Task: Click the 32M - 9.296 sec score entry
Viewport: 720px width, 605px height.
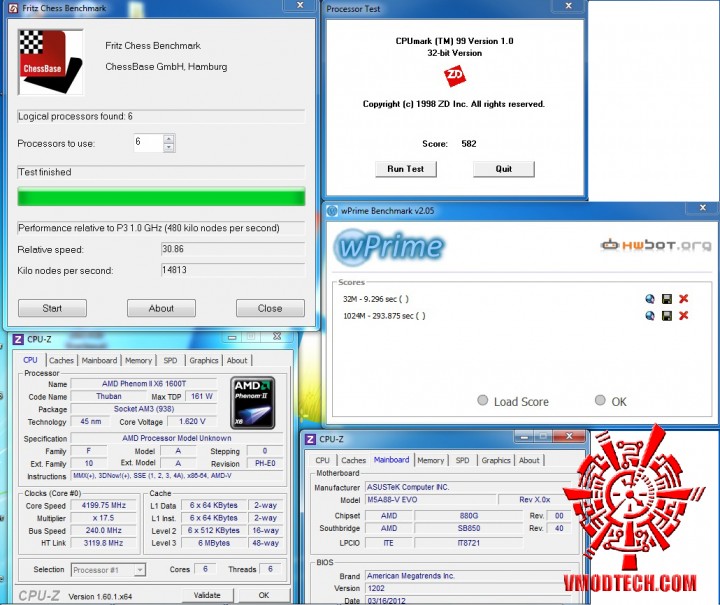Action: [376, 299]
